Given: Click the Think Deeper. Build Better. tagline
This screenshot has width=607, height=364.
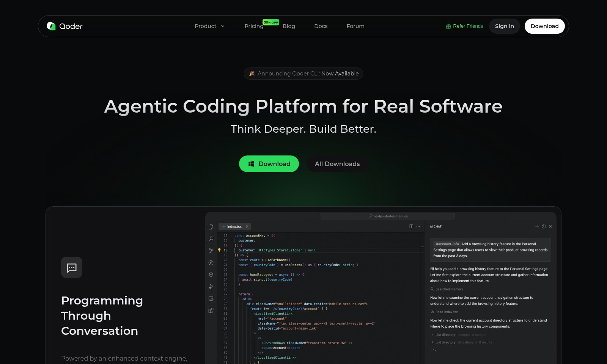Looking at the screenshot, I should pyautogui.click(x=303, y=129).
